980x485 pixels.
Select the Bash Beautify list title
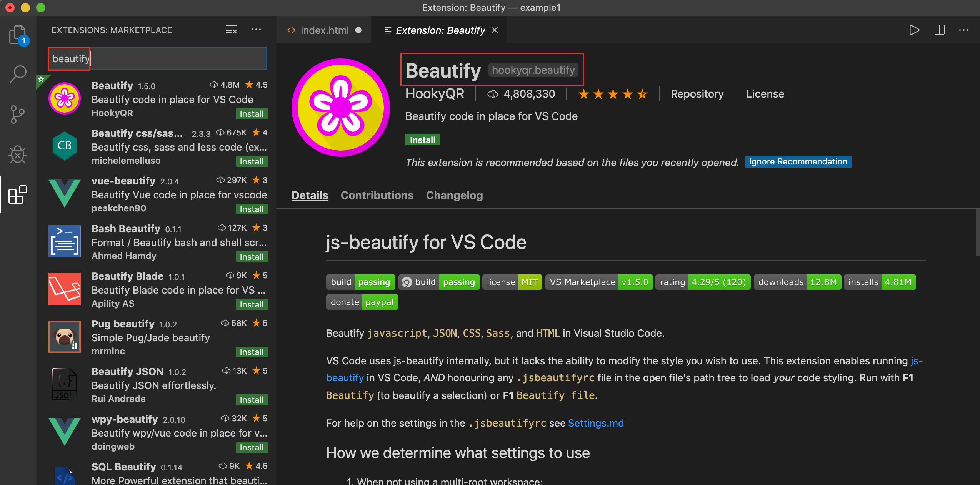(126, 229)
